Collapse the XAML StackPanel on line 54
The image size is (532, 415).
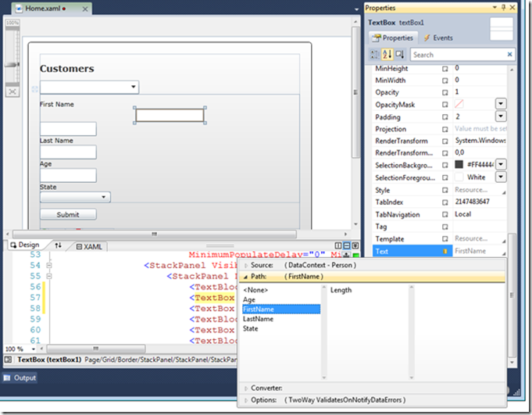pyautogui.click(x=49, y=266)
